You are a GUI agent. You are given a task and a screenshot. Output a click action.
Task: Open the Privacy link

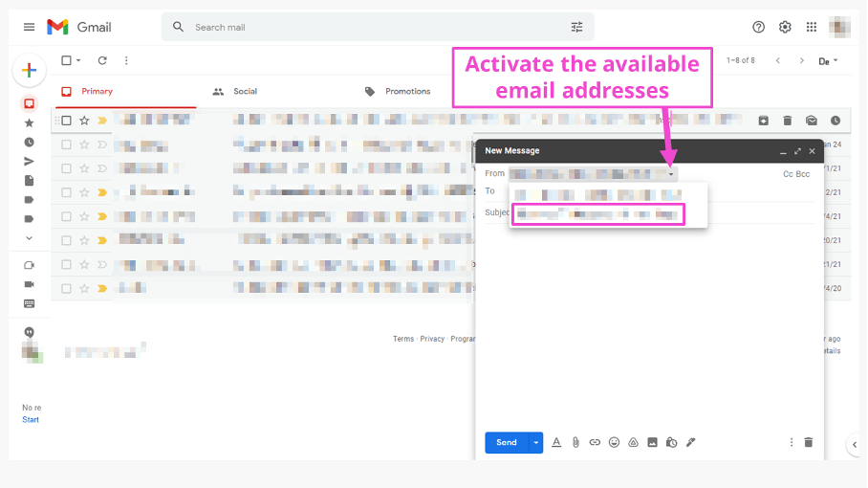[x=432, y=339]
